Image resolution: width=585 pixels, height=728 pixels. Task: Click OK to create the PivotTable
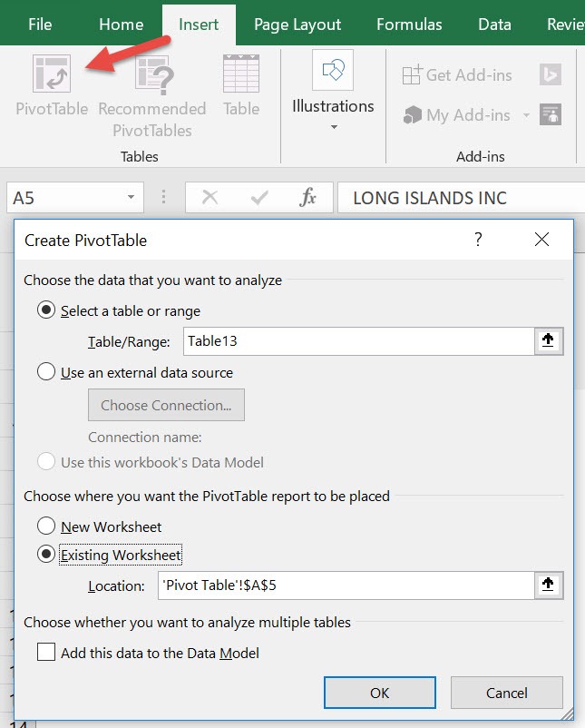(379, 693)
